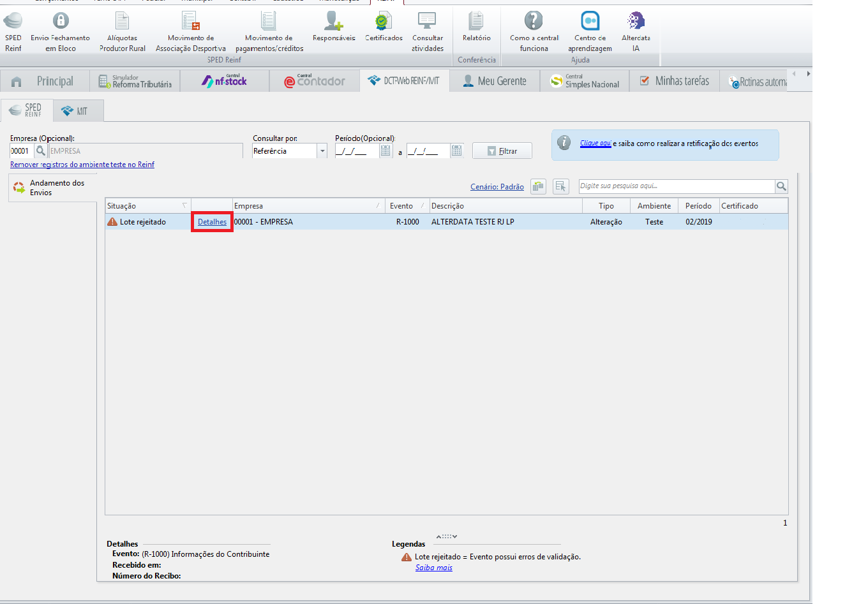Sort by the Empresa column header
Image resolution: width=868 pixels, height=604 pixels.
[309, 206]
